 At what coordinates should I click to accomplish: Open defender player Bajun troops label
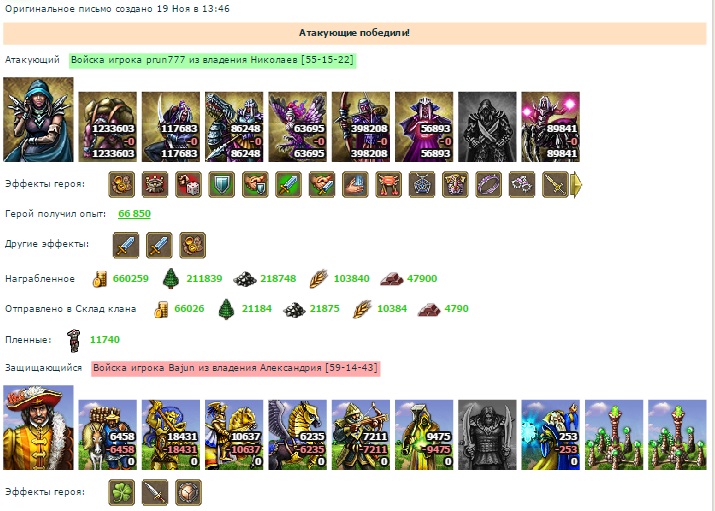[236, 368]
